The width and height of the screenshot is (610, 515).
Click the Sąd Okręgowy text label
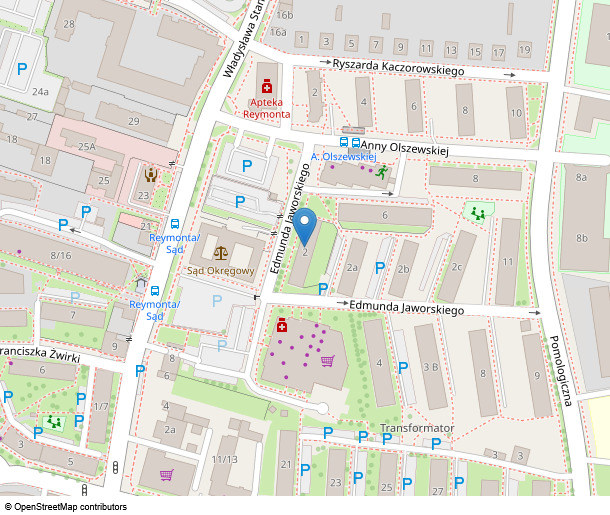[x=221, y=270]
